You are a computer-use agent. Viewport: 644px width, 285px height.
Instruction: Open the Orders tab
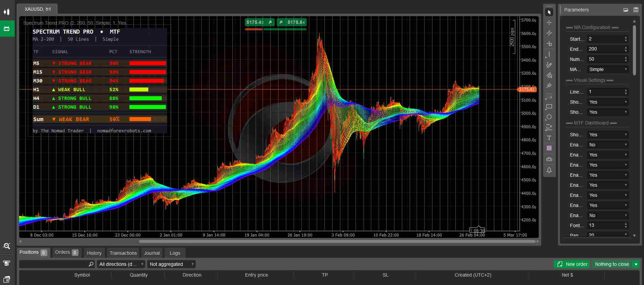66,252
